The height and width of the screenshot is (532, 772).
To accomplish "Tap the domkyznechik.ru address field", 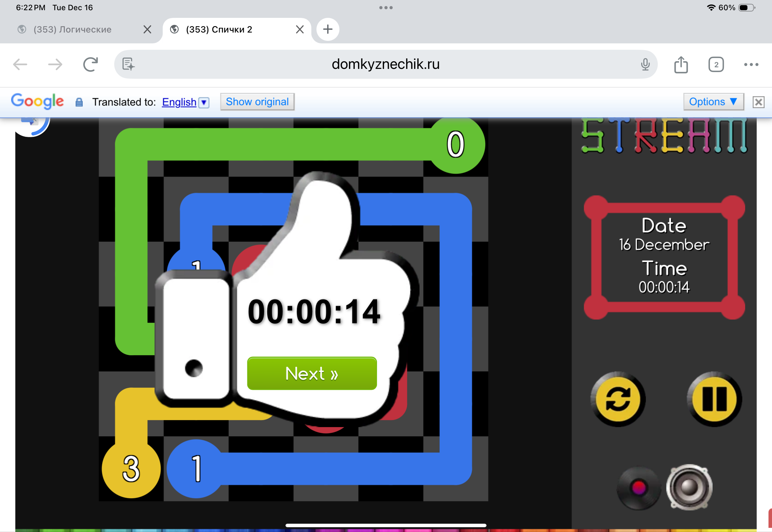I will click(x=385, y=64).
